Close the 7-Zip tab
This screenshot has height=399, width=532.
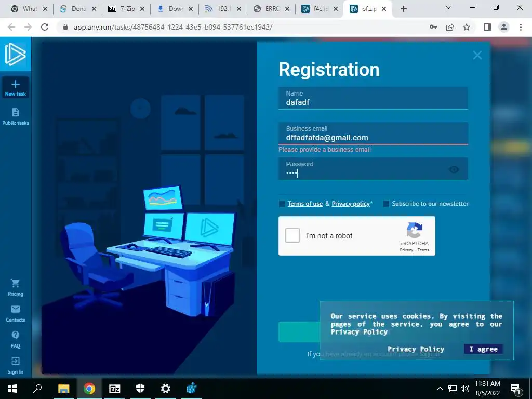[x=142, y=9]
